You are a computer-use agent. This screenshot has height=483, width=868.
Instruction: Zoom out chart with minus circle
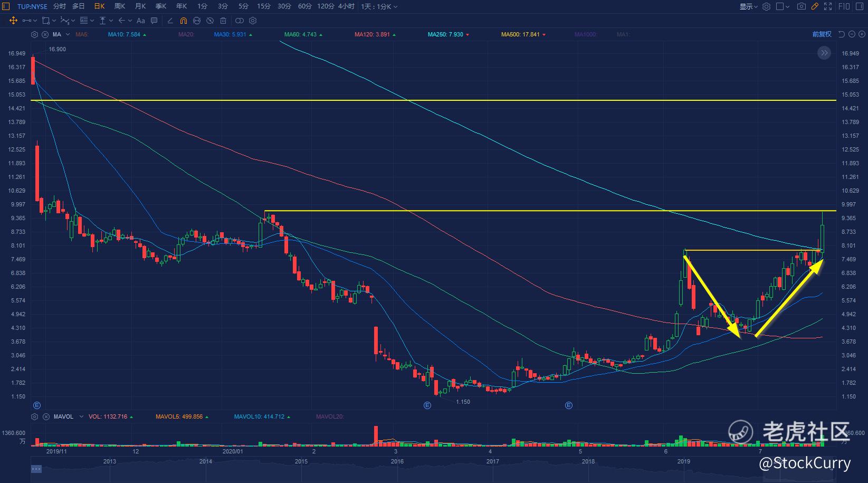click(852, 34)
